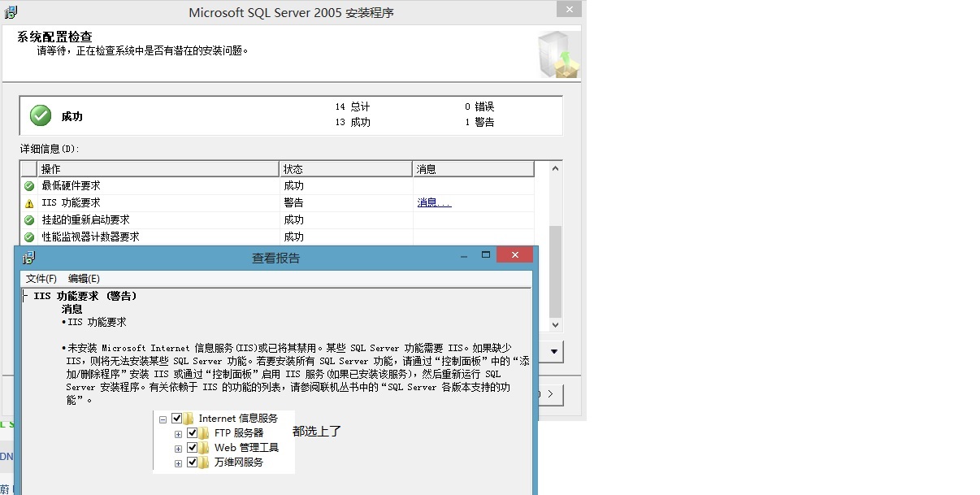This screenshot has width=980, height=495.
Task: Click the warning icon on IIS 功能要求 row
Action: [27, 202]
